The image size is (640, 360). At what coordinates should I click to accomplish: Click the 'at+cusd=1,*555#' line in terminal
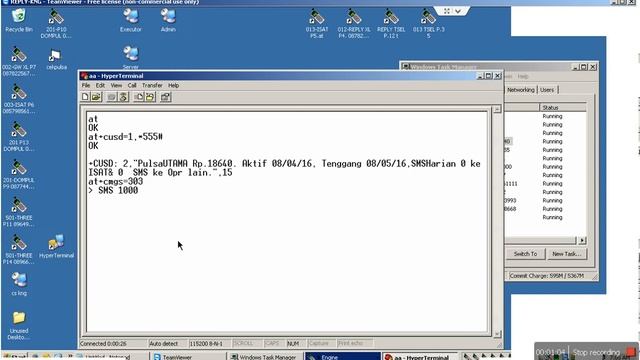(125, 137)
